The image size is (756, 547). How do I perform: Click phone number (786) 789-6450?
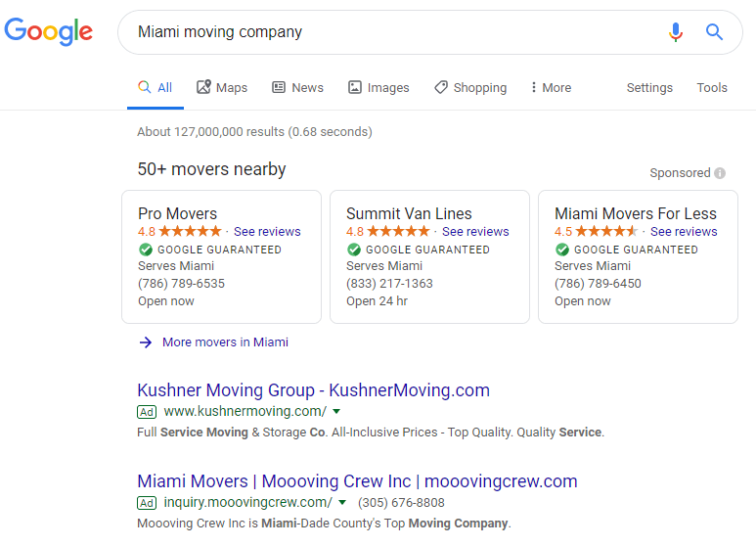click(x=598, y=284)
